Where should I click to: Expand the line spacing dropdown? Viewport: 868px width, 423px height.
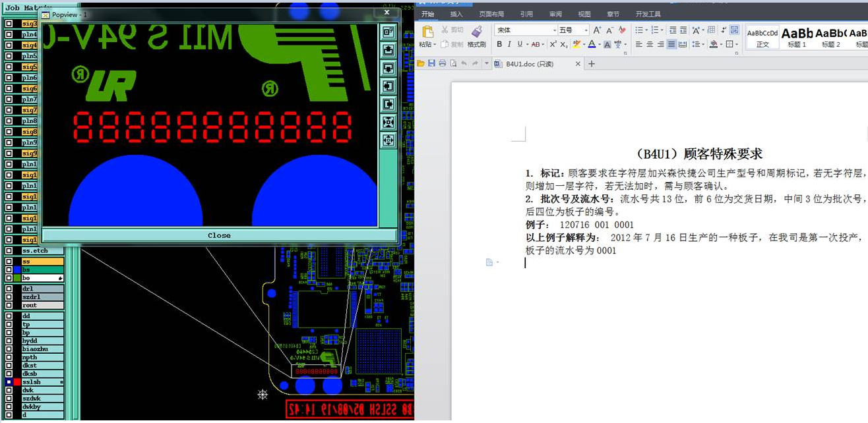(x=703, y=44)
